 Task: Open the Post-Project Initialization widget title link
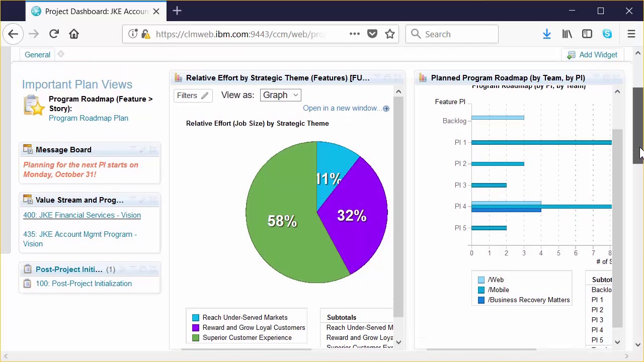[69, 269]
